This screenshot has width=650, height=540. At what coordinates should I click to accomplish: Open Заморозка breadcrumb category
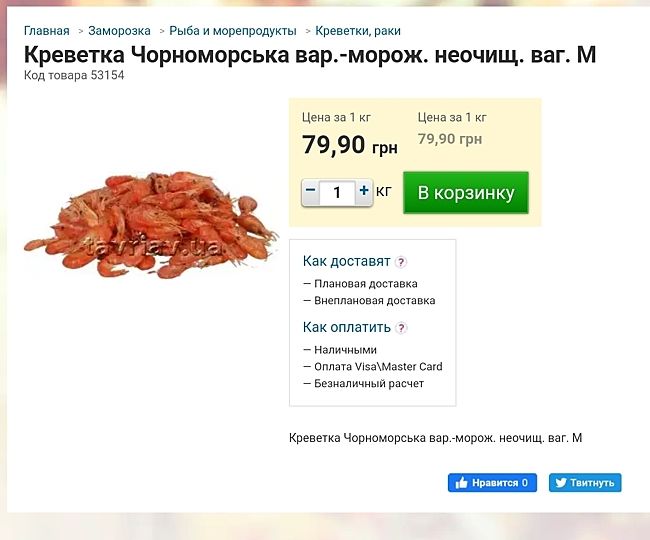point(119,31)
